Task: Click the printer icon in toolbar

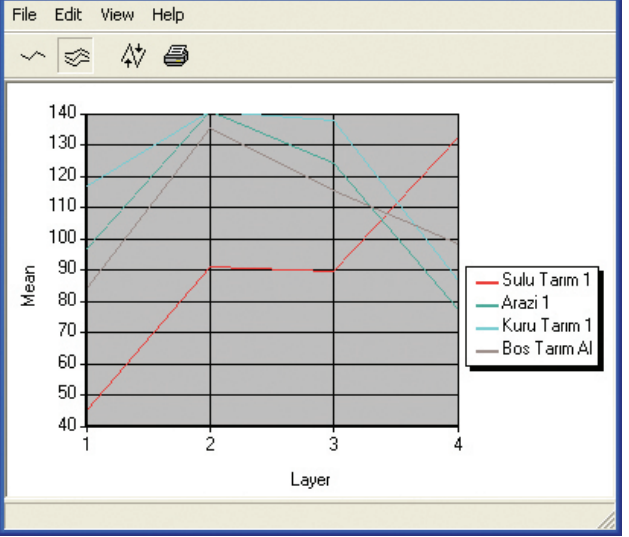Action: [x=176, y=57]
